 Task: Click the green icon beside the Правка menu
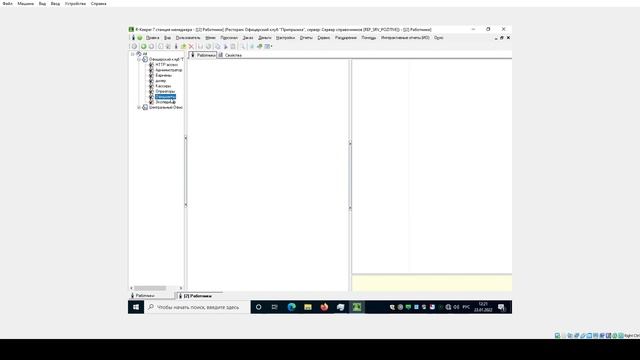coord(140,38)
